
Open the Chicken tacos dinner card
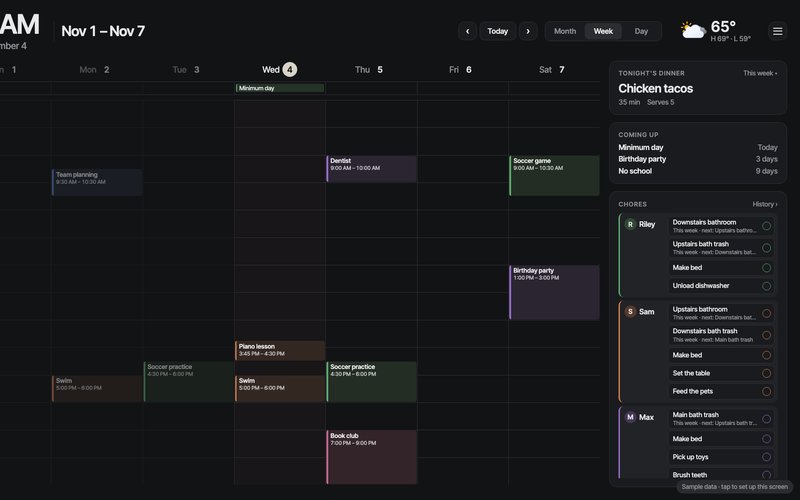click(x=698, y=88)
